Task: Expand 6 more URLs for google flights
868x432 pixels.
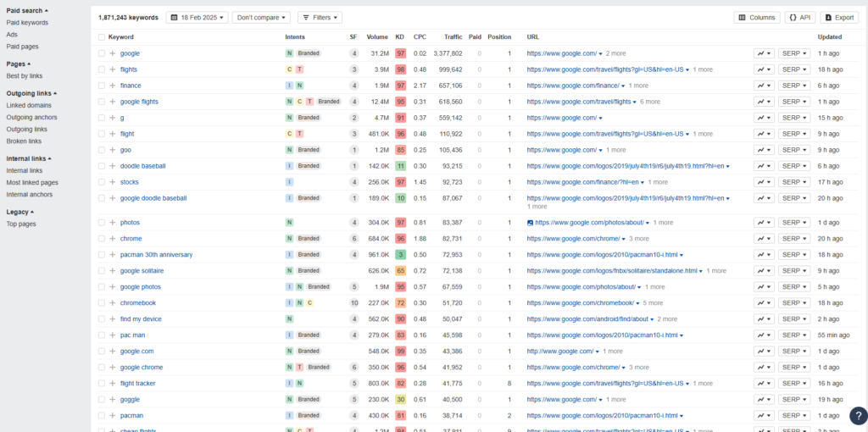Action: pyautogui.click(x=650, y=102)
